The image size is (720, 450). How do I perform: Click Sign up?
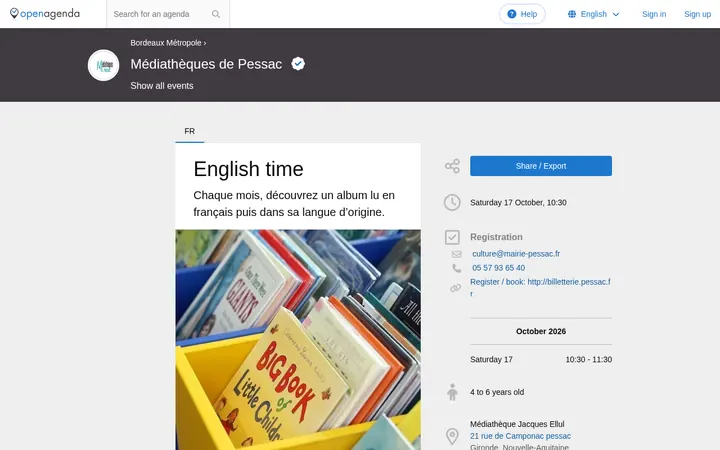[697, 14]
